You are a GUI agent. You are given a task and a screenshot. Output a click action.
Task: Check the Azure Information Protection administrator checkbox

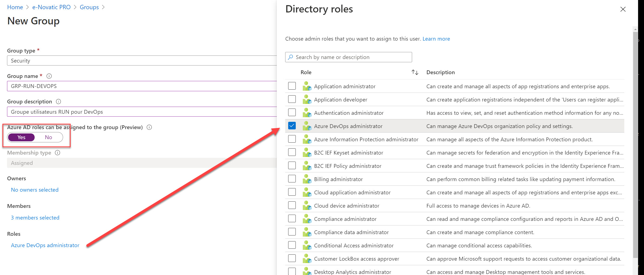tap(292, 139)
